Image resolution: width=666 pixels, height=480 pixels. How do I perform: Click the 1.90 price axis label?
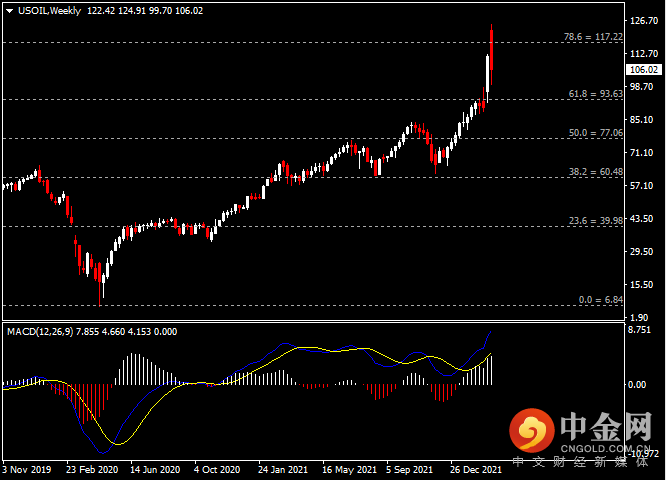coord(639,318)
